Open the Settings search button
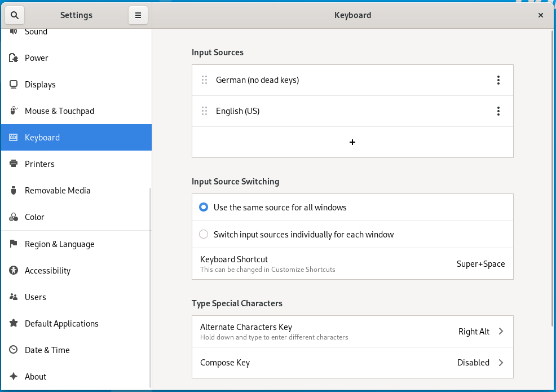The height and width of the screenshot is (392, 556). (15, 15)
